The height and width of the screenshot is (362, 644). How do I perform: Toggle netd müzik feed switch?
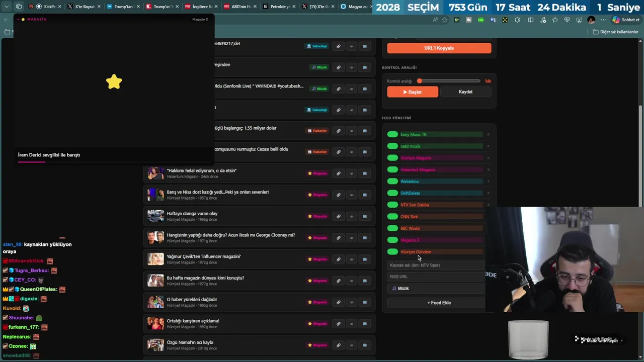(x=392, y=146)
